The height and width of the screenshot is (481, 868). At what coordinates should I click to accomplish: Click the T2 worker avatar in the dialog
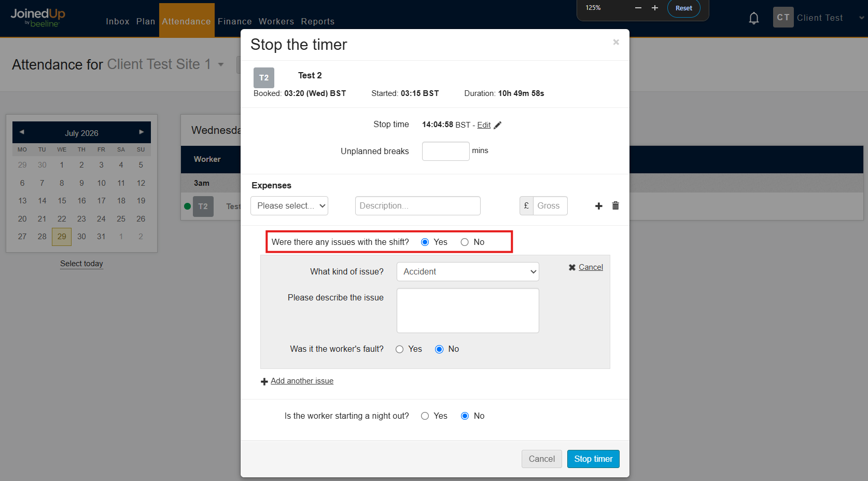[x=264, y=78]
